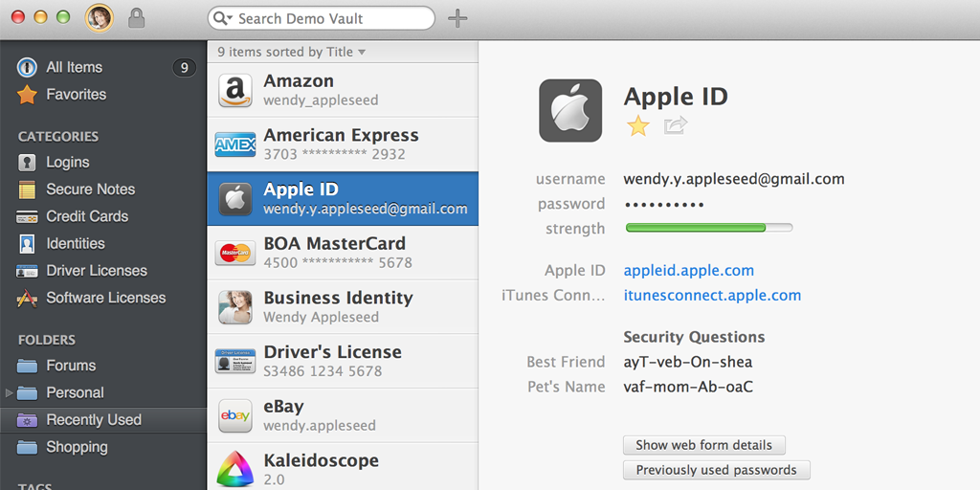Click the Credit Cards category icon

pyautogui.click(x=27, y=217)
